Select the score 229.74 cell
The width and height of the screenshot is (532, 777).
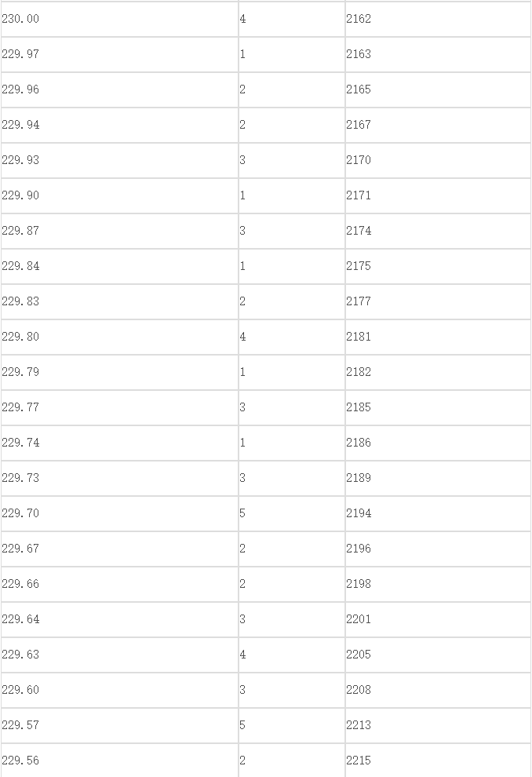pyautogui.click(x=119, y=443)
